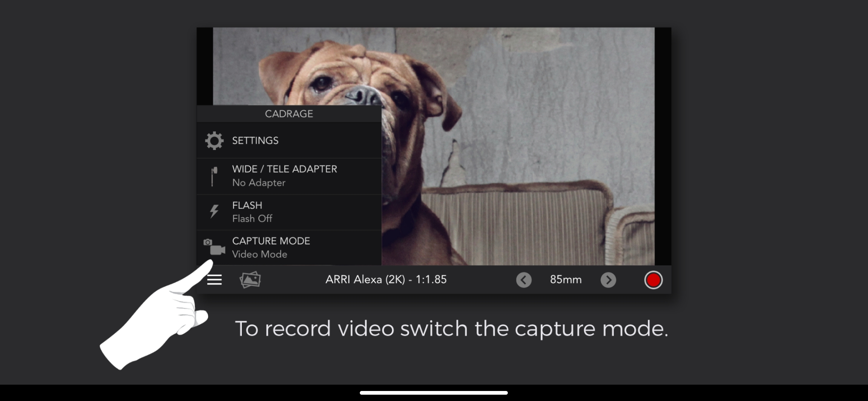Click the CADRAGE menu header
868x401 pixels.
pyautogui.click(x=289, y=114)
